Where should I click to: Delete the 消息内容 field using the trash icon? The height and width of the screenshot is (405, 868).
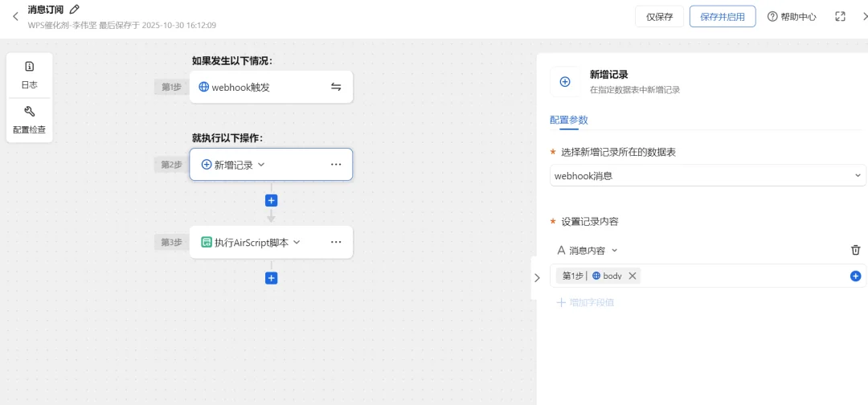[856, 250]
